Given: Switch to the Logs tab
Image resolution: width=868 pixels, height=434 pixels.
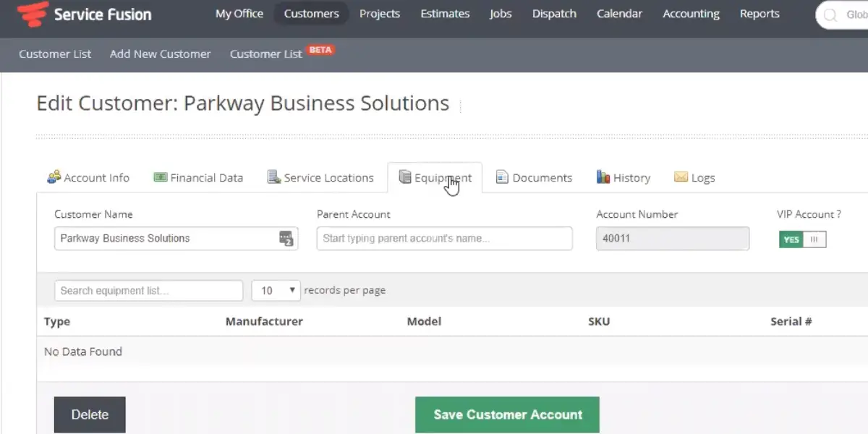Looking at the screenshot, I should pyautogui.click(x=694, y=177).
